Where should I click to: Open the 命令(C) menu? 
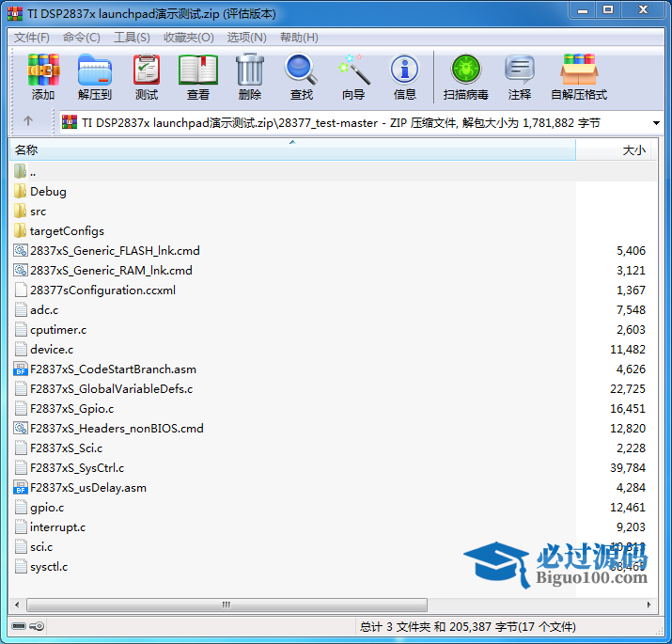click(82, 38)
